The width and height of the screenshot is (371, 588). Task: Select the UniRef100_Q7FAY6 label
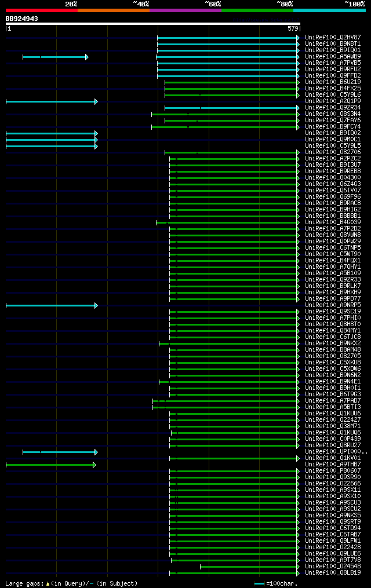333,120
